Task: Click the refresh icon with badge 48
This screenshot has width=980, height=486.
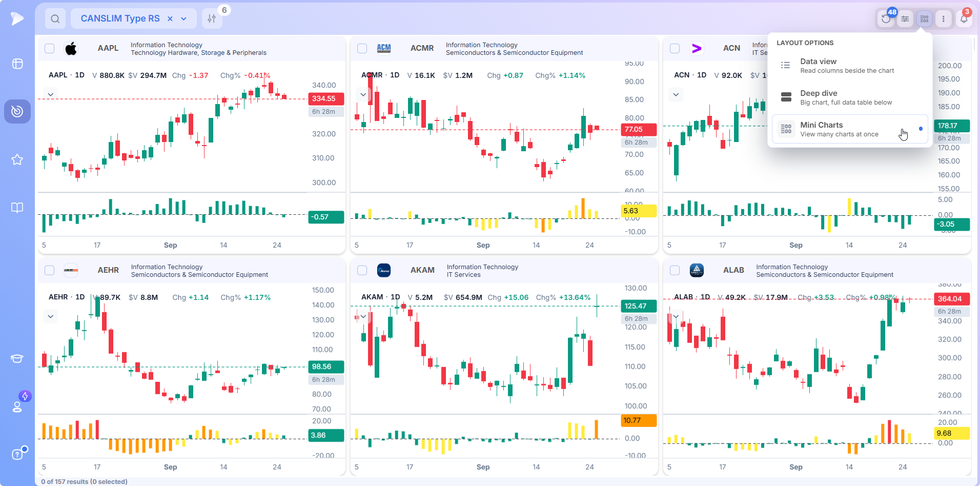Action: pyautogui.click(x=886, y=19)
